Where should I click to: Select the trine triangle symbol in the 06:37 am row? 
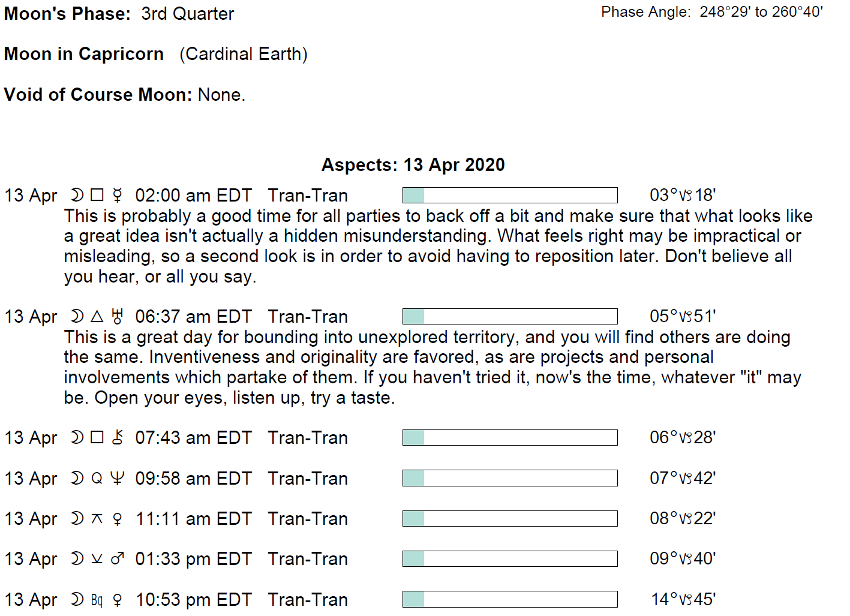(97, 316)
